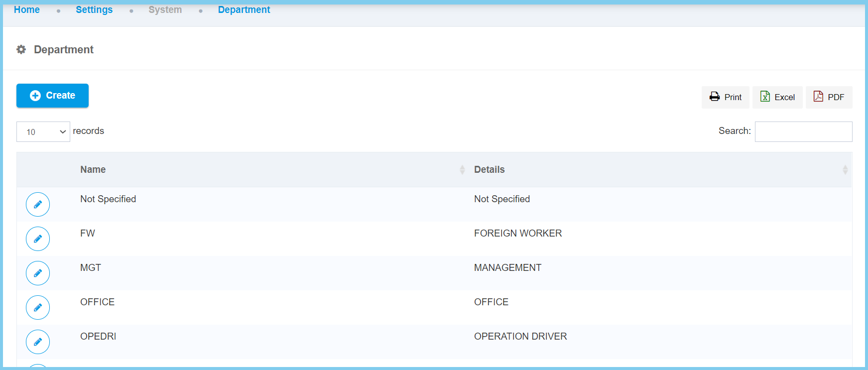Screen dimensions: 868x370
Task: Open Settings breadcrumb link
Action: pyautogui.click(x=94, y=10)
